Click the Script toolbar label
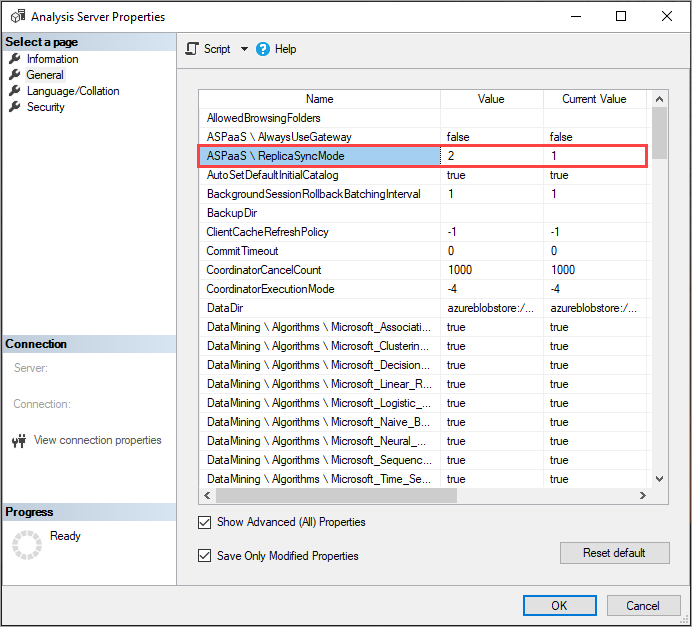Viewport: 692px width, 627px height. point(217,49)
